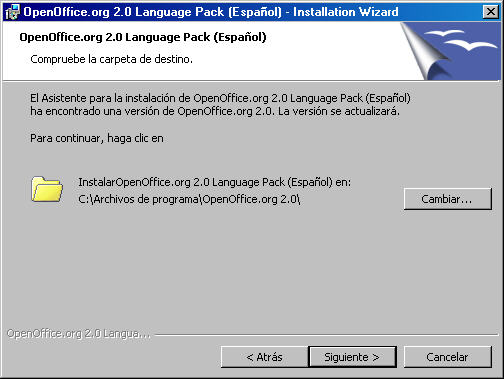
Task: Click the 'Para continuar, haga clic en' text
Action: click(97, 138)
